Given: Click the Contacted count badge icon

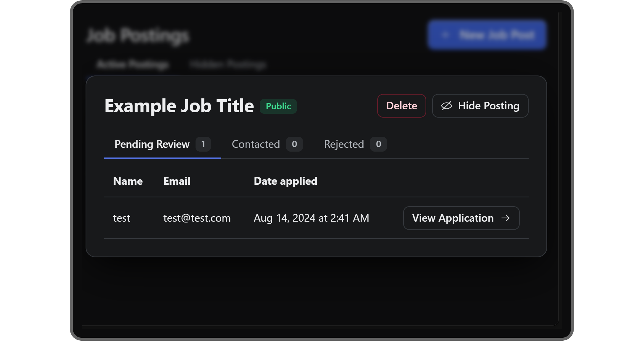Looking at the screenshot, I should 294,144.
